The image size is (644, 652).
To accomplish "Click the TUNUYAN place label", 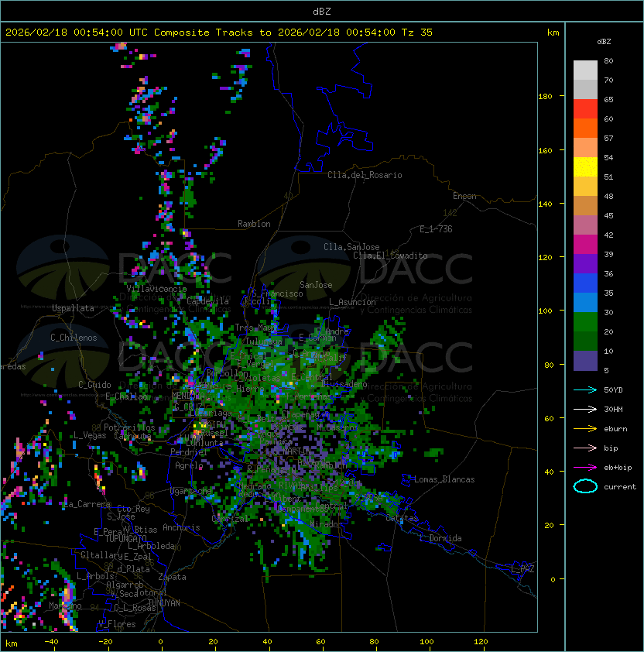I will pyautogui.click(x=164, y=603).
